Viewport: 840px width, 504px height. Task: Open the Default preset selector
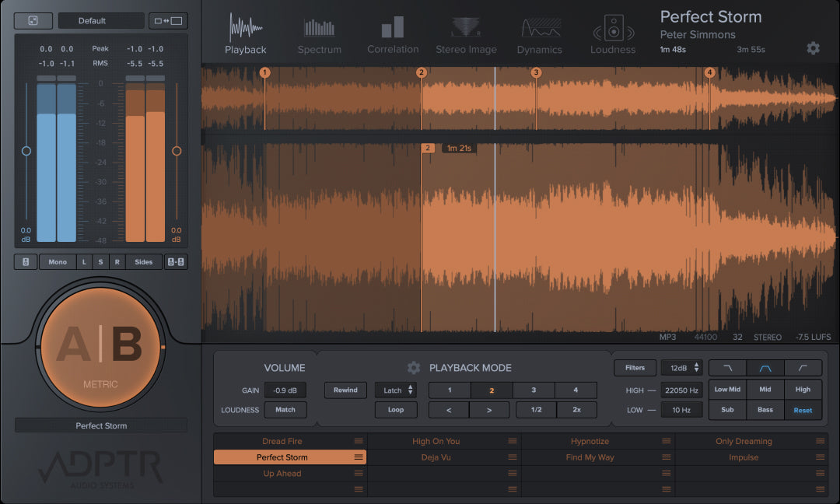point(100,21)
